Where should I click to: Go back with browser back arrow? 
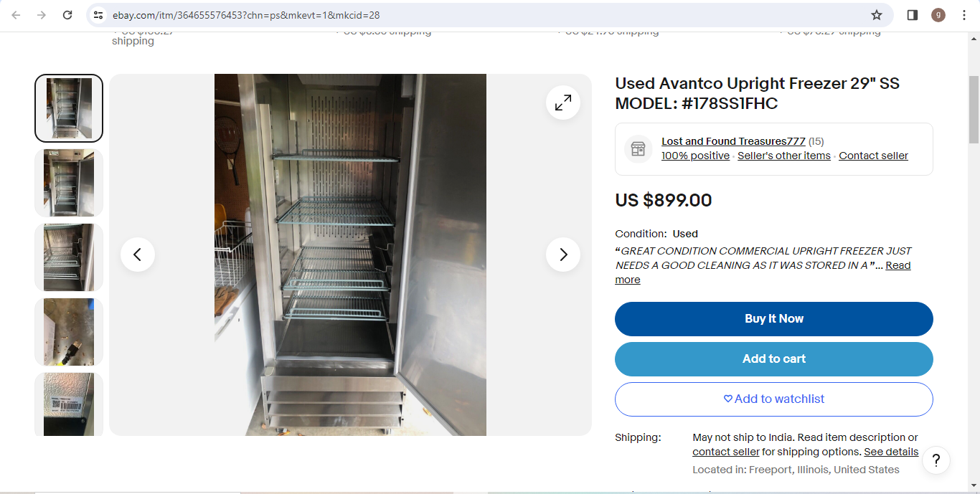pos(16,15)
